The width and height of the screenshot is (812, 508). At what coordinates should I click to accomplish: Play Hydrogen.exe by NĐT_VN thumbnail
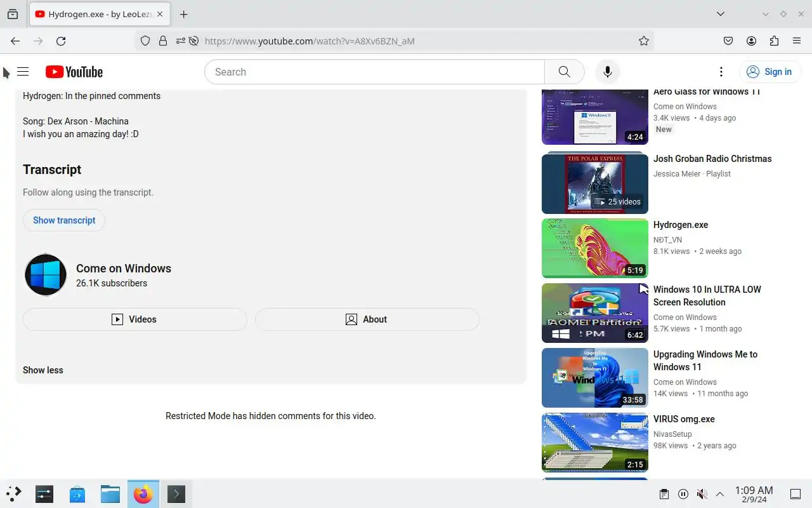pos(595,248)
